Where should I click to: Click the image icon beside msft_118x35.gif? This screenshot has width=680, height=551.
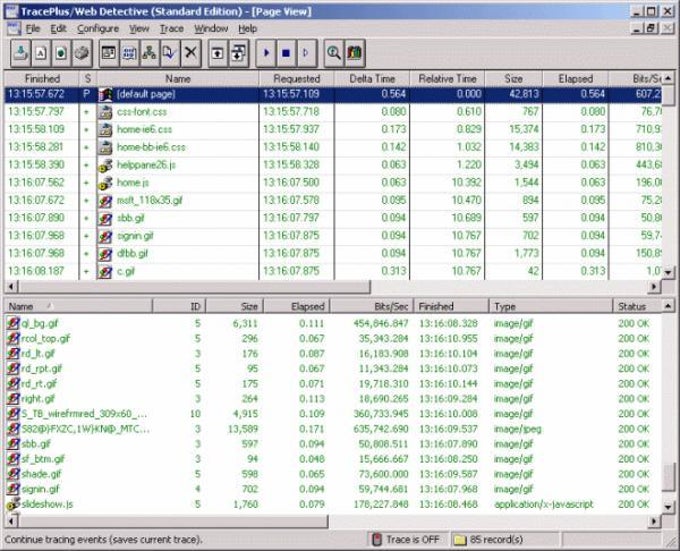pyautogui.click(x=105, y=200)
